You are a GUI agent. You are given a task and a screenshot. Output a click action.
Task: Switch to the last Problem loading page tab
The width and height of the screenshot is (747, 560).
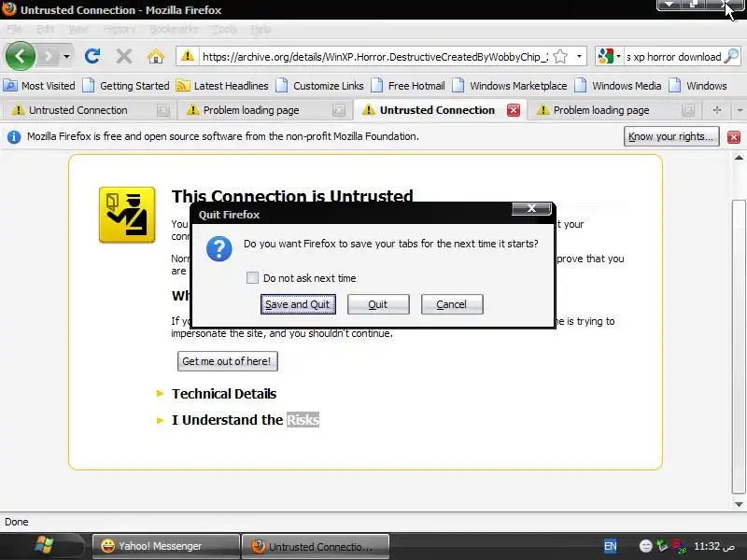point(600,110)
